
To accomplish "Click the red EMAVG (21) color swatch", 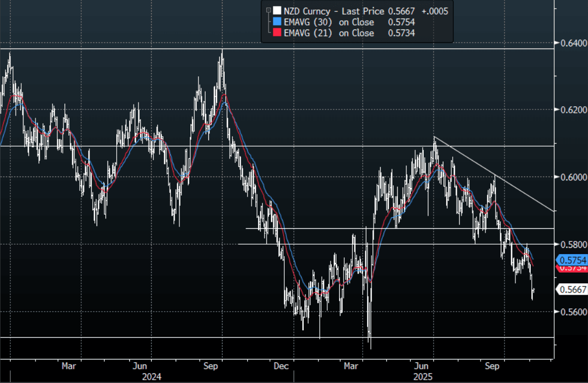I will coord(277,33).
